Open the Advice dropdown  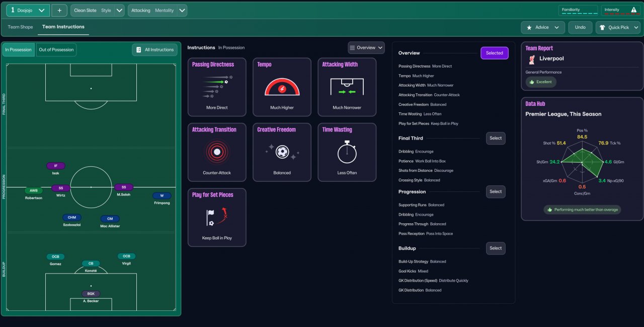pyautogui.click(x=543, y=27)
